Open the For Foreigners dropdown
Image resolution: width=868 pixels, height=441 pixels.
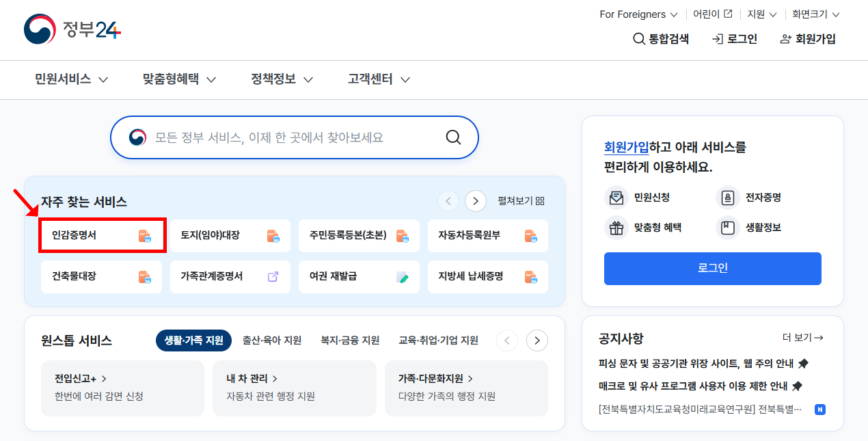point(638,14)
